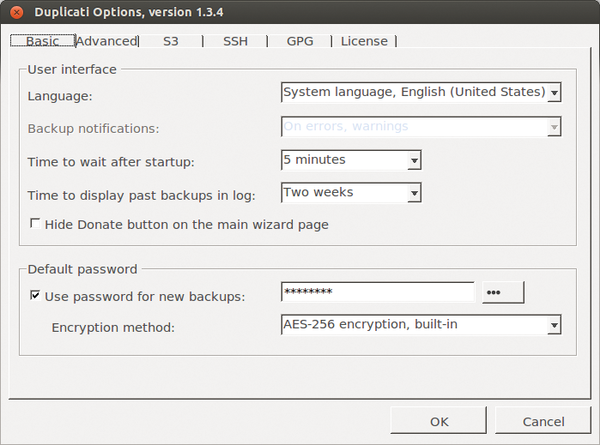Click the default password input field
The width and height of the screenshot is (600, 445).
tap(378, 292)
